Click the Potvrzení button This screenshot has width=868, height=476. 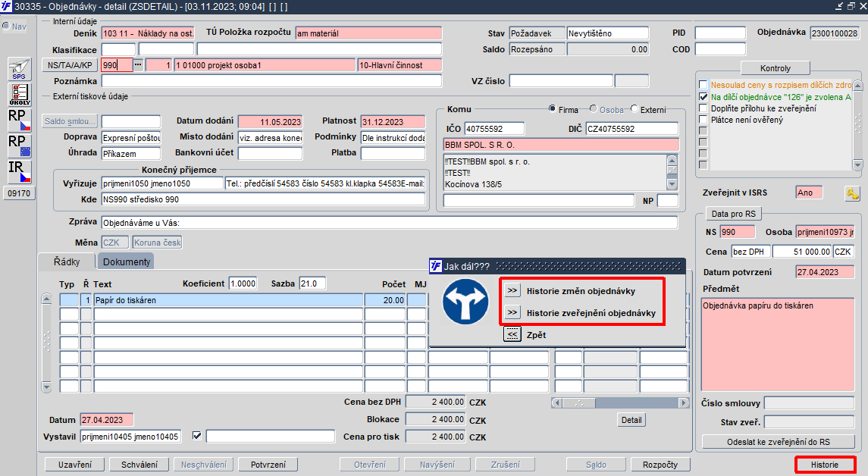click(x=268, y=465)
